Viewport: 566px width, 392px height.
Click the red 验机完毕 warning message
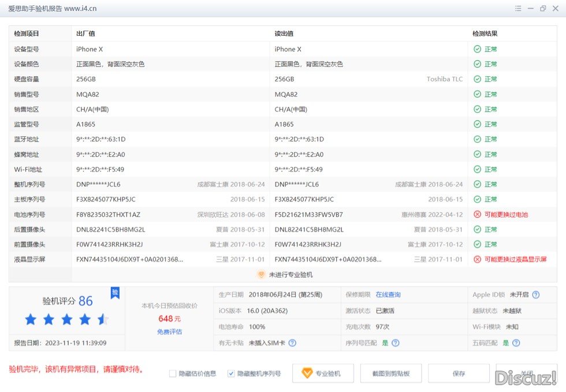(76, 369)
